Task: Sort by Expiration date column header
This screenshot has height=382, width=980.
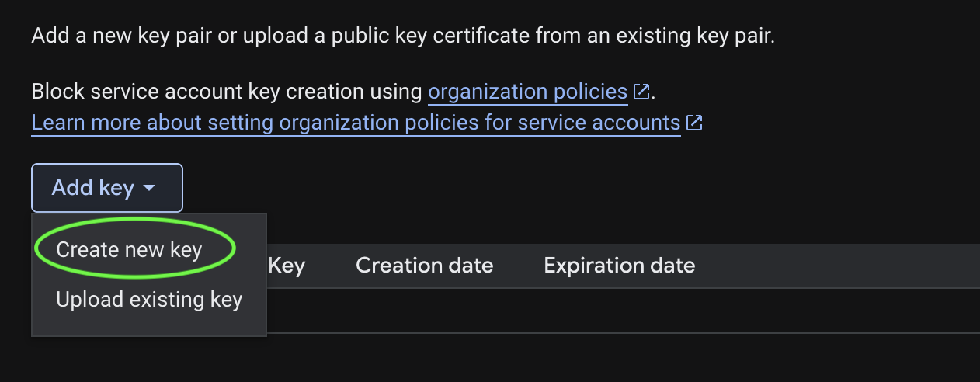Action: click(619, 266)
